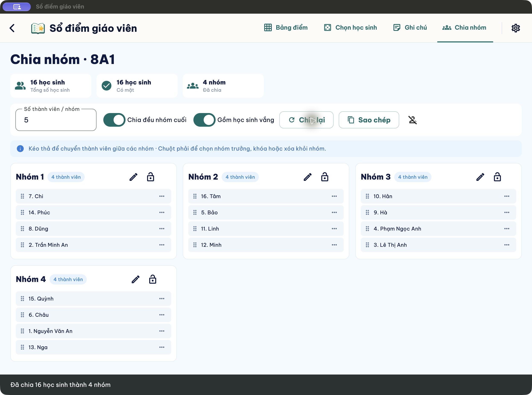Open more options for 14. Phúc
The width and height of the screenshot is (532, 395).
pyautogui.click(x=162, y=212)
